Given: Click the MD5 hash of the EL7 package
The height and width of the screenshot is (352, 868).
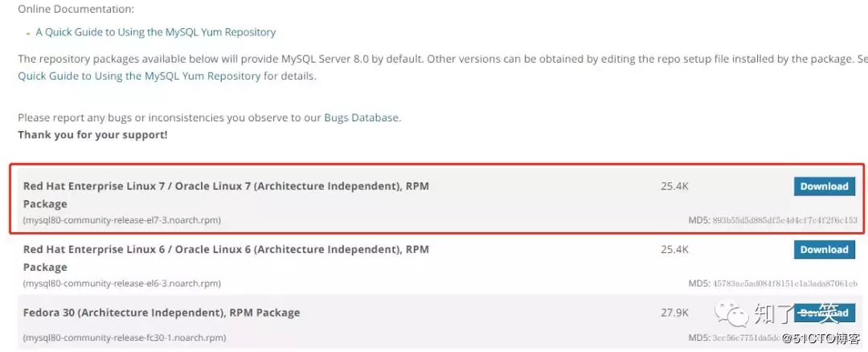Looking at the screenshot, I should 785,220.
